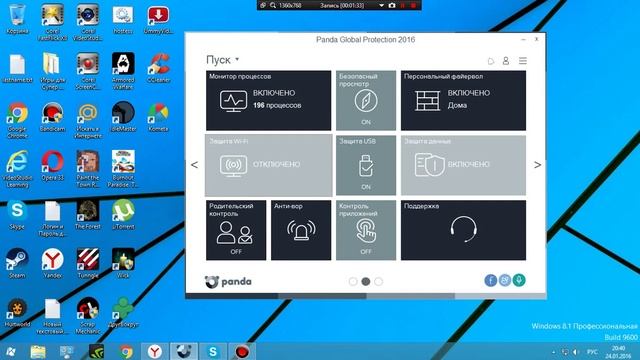
Task: Click the magnifier icon in recorder bar
Action: [273, 5]
